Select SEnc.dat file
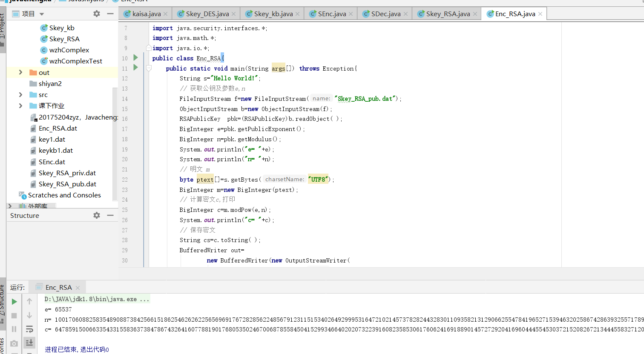Screen dimensions: 644x354 52,162
